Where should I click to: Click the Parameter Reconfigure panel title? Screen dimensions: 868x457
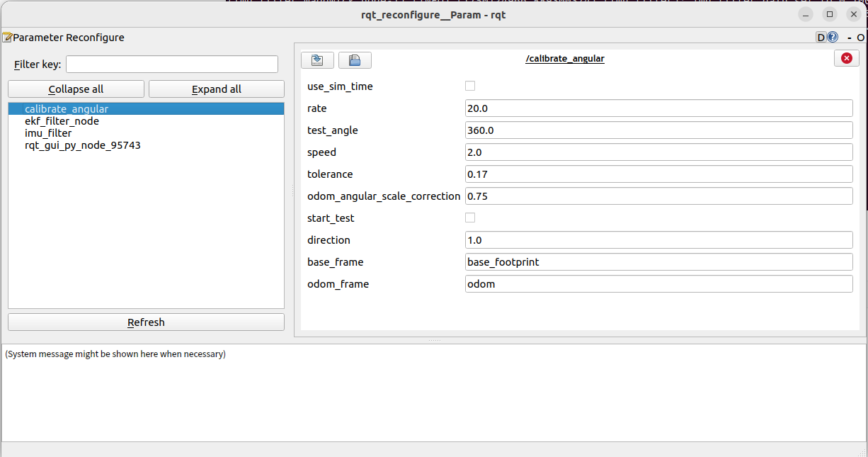tap(69, 38)
